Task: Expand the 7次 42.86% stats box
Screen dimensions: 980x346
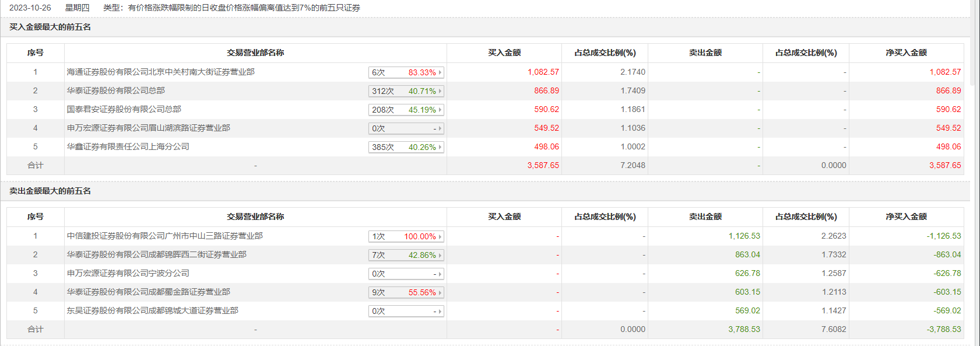Action: [406, 255]
